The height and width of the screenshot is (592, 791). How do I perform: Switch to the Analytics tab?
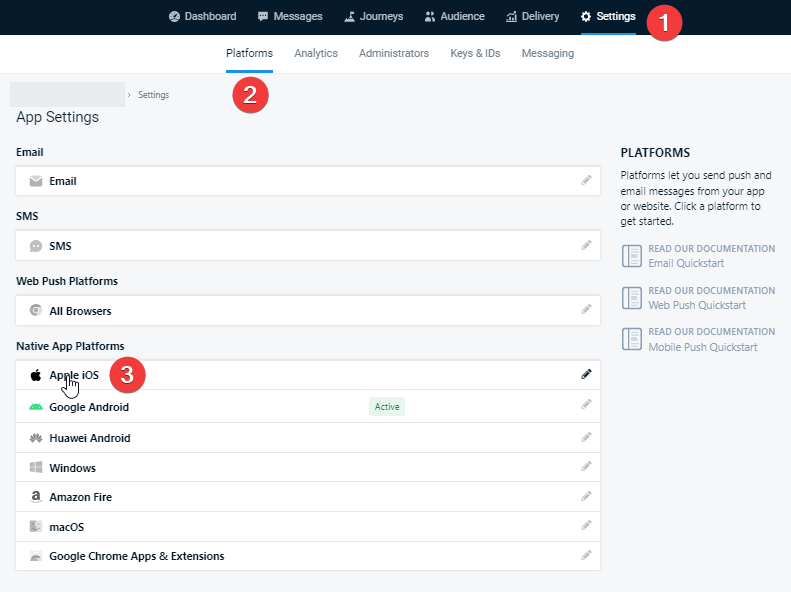(x=316, y=53)
